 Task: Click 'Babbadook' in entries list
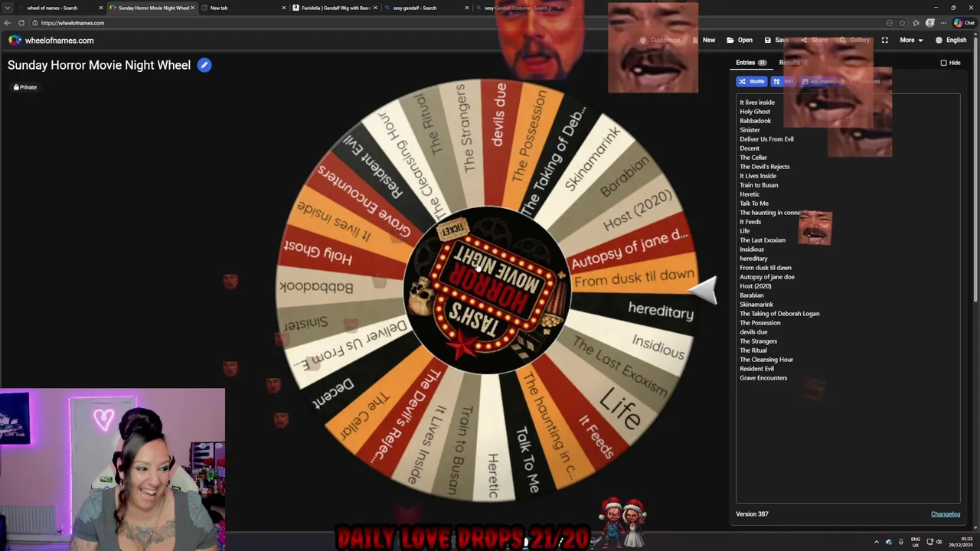(x=755, y=121)
